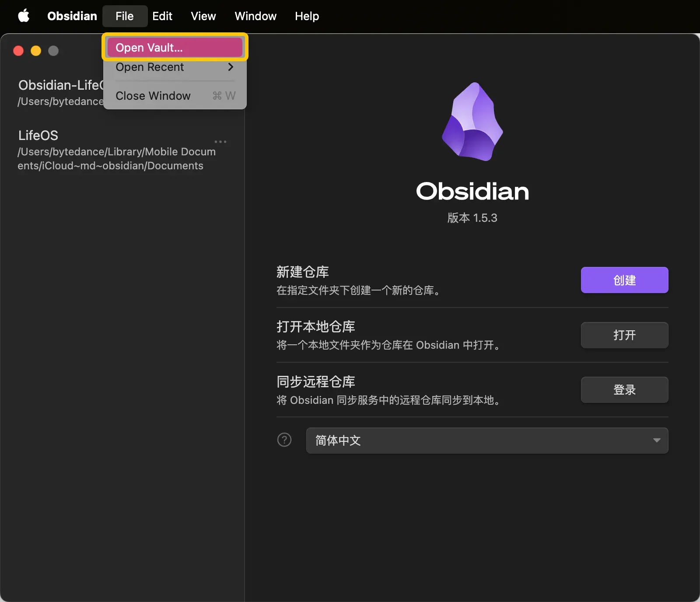This screenshot has height=602, width=700.
Task: Expand the 简体中文 language dropdown
Action: click(487, 441)
